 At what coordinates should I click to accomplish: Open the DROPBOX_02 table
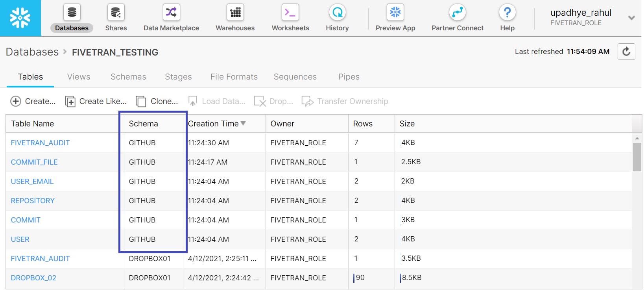pyautogui.click(x=33, y=278)
